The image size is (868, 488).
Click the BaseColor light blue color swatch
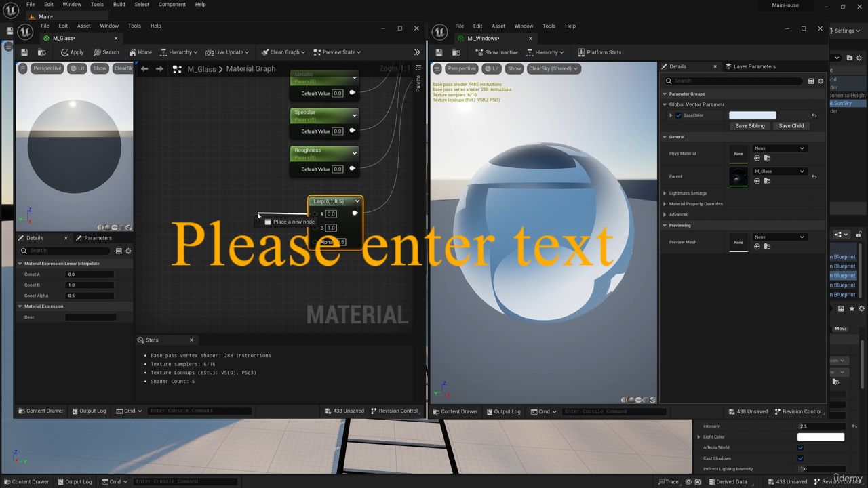click(x=752, y=115)
